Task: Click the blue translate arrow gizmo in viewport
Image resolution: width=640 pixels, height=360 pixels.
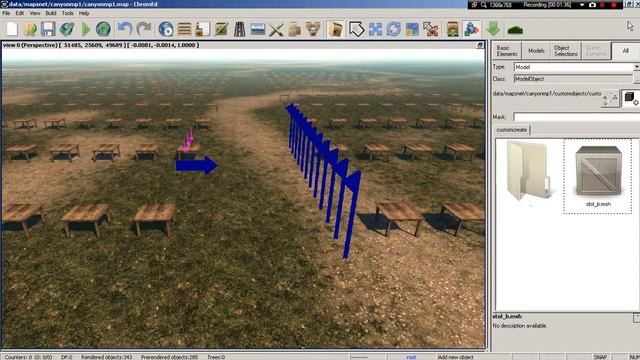Action: tap(196, 165)
